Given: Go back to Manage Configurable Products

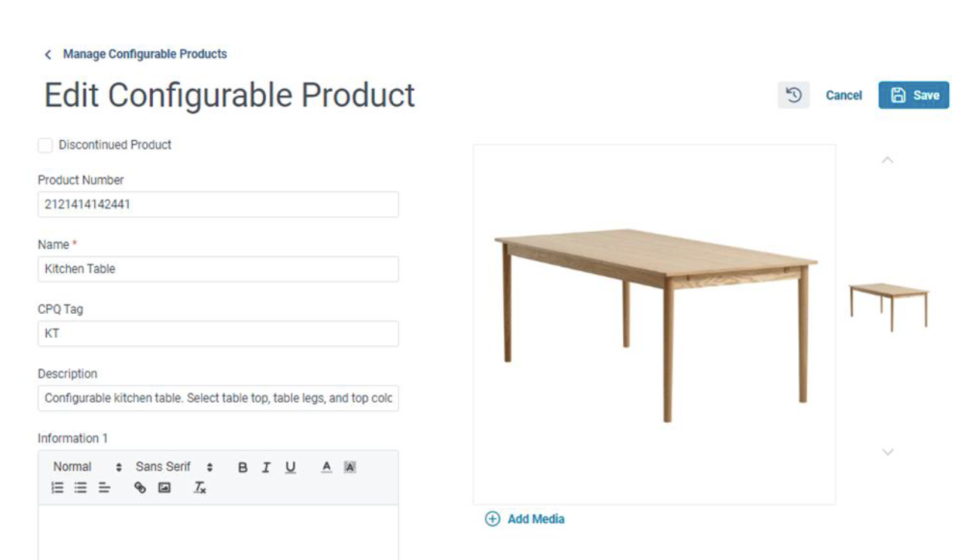Looking at the screenshot, I should click(x=136, y=54).
